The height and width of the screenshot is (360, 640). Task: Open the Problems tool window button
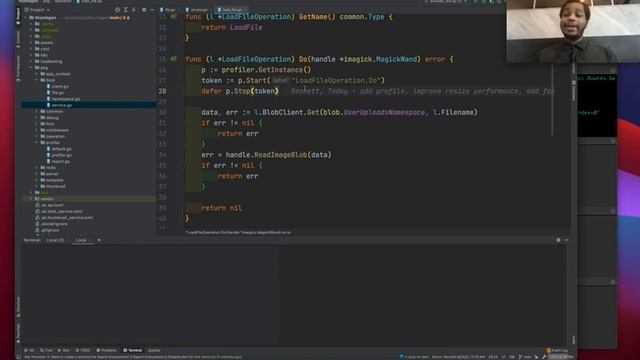(x=107, y=350)
